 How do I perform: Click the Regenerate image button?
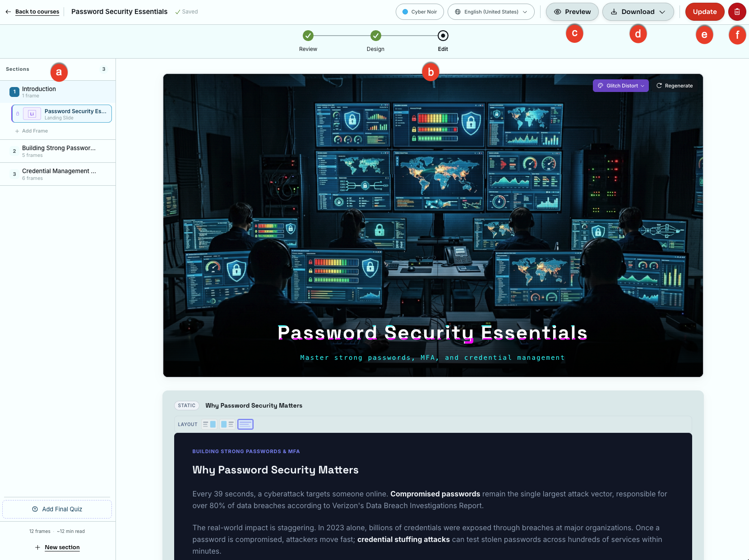click(674, 86)
